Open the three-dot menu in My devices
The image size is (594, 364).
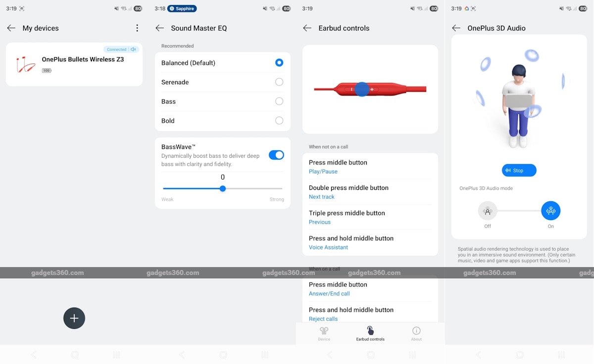point(137,28)
